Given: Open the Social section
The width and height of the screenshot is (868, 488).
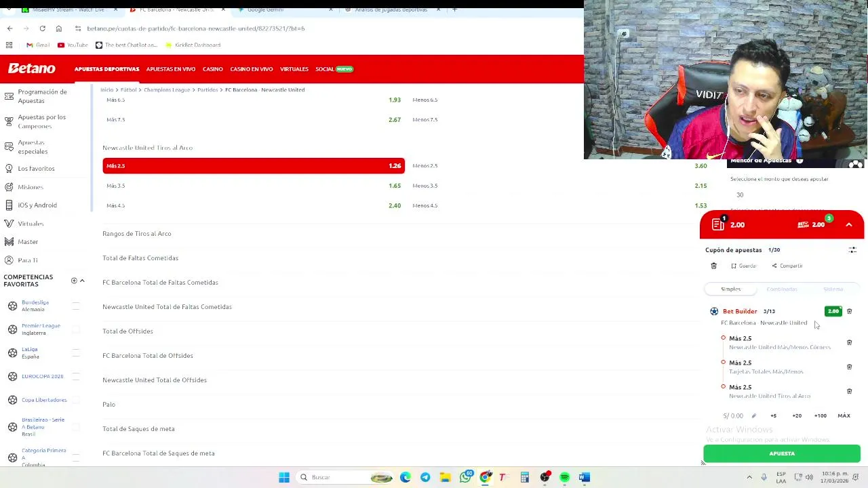Looking at the screenshot, I should (334, 69).
